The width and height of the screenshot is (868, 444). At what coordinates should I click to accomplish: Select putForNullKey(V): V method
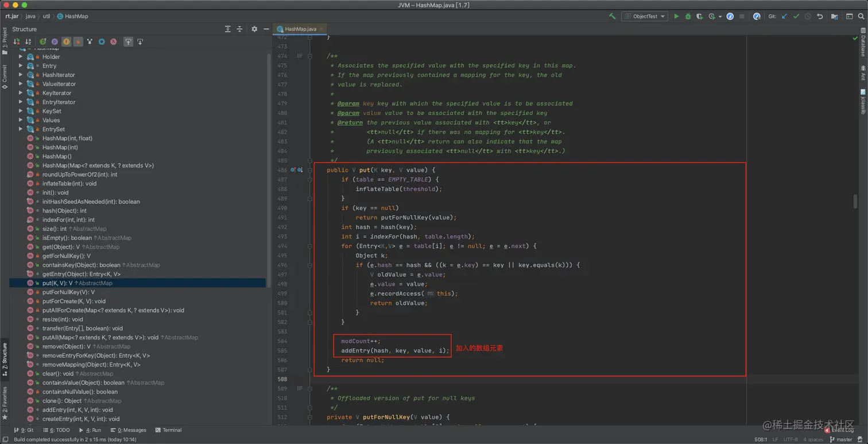(x=68, y=292)
